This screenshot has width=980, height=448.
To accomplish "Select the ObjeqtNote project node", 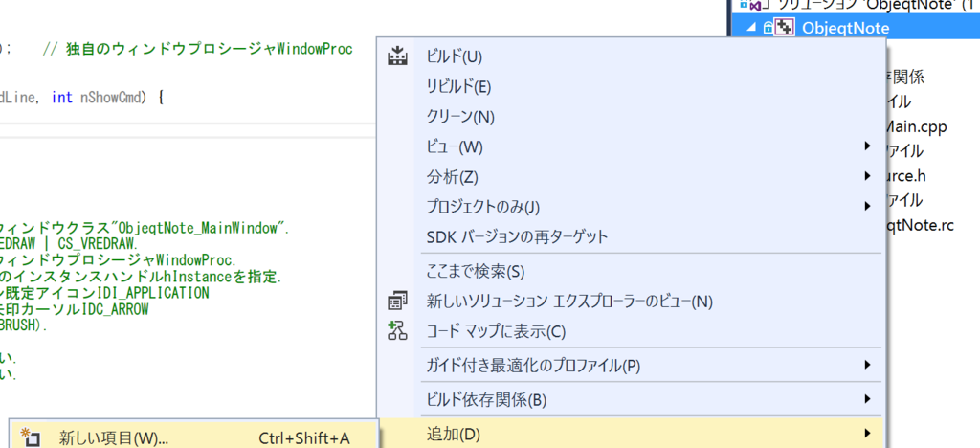I will point(846,28).
